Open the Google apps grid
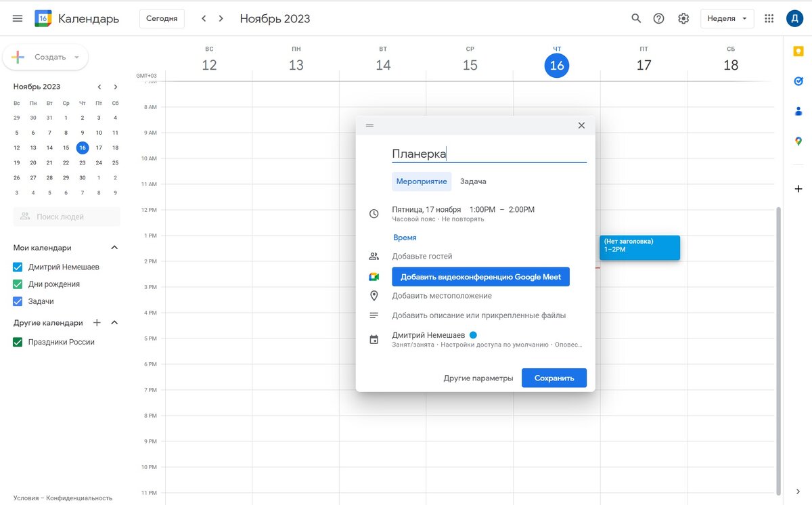Viewport: 812px width, 505px height. tap(769, 18)
